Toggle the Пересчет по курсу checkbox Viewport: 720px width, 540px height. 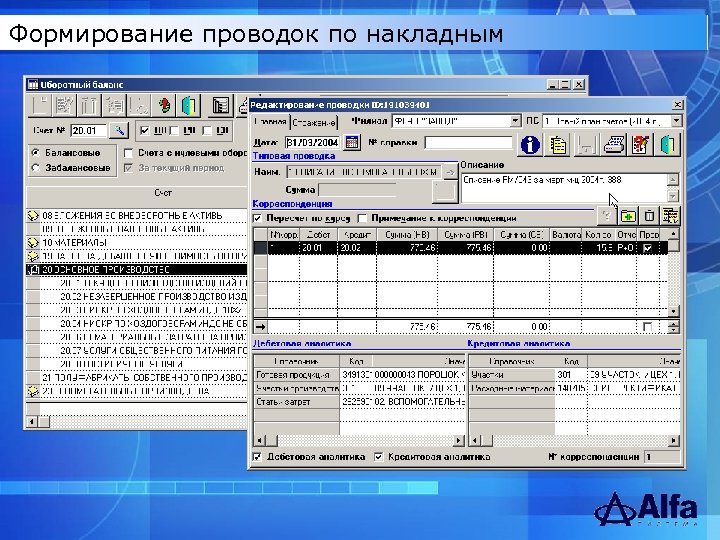click(x=258, y=218)
